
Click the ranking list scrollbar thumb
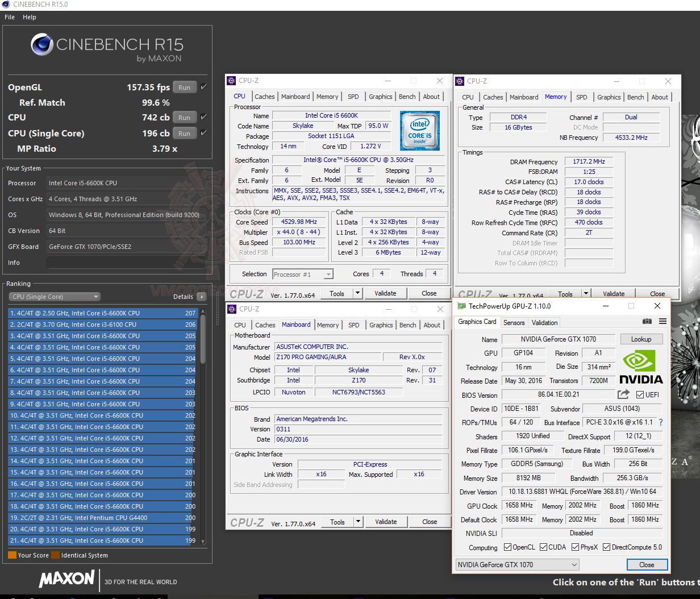click(x=203, y=339)
